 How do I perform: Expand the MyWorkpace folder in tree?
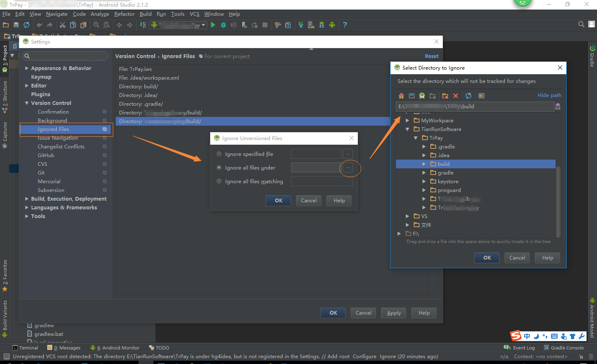click(407, 120)
